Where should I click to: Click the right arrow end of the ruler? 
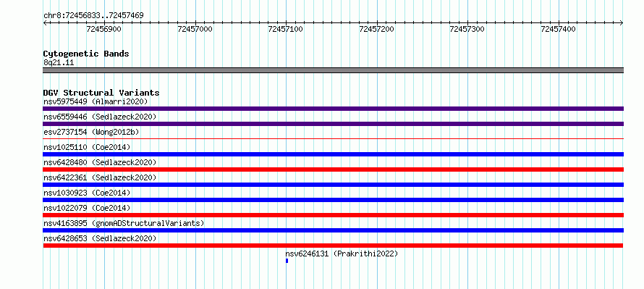(622, 23)
